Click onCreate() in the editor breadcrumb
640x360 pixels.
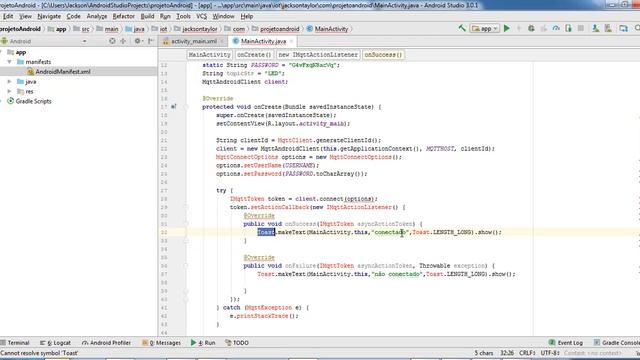coord(254,55)
